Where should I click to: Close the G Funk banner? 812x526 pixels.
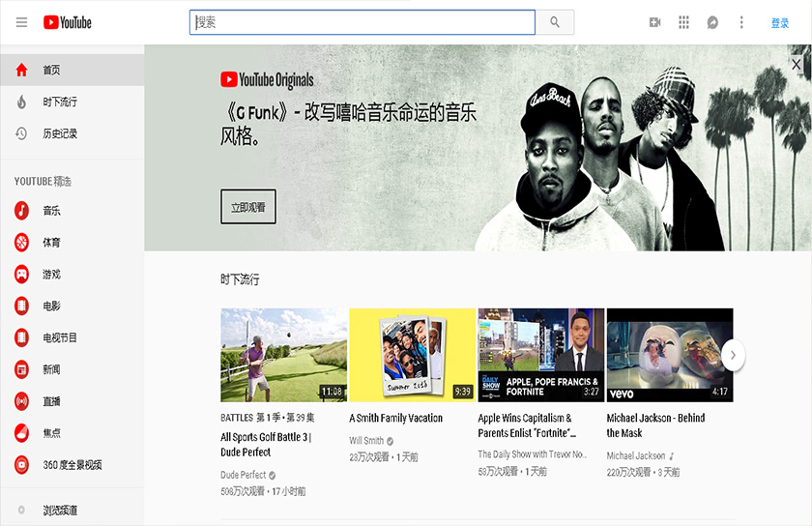[x=796, y=65]
